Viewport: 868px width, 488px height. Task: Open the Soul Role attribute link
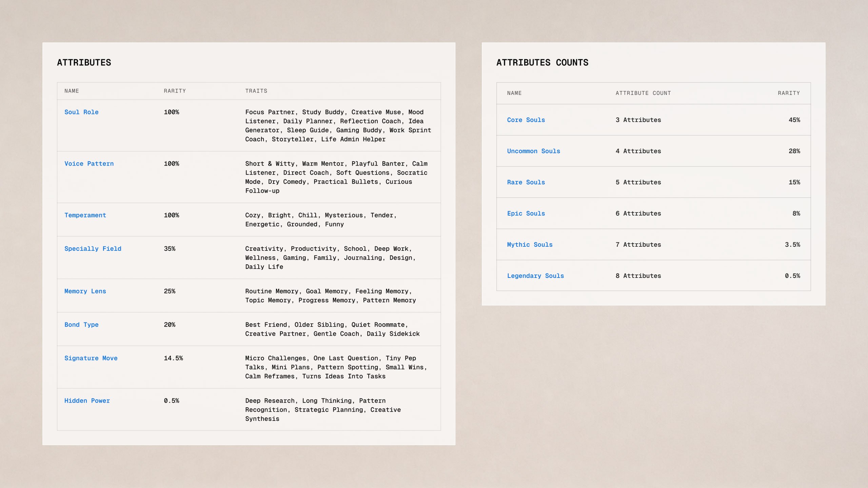[x=81, y=112]
